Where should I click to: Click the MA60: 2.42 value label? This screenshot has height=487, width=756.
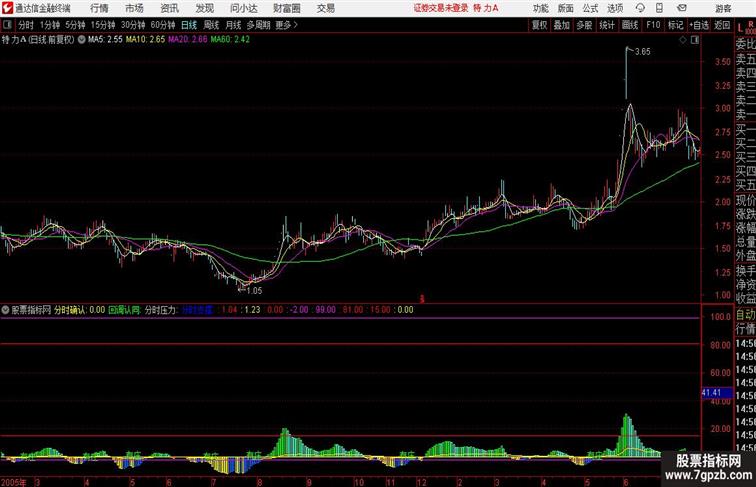tap(230, 40)
